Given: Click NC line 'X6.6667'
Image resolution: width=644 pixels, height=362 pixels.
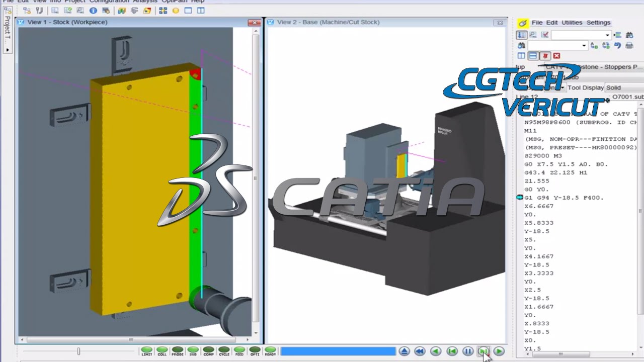Looking at the screenshot, I should [539, 206].
